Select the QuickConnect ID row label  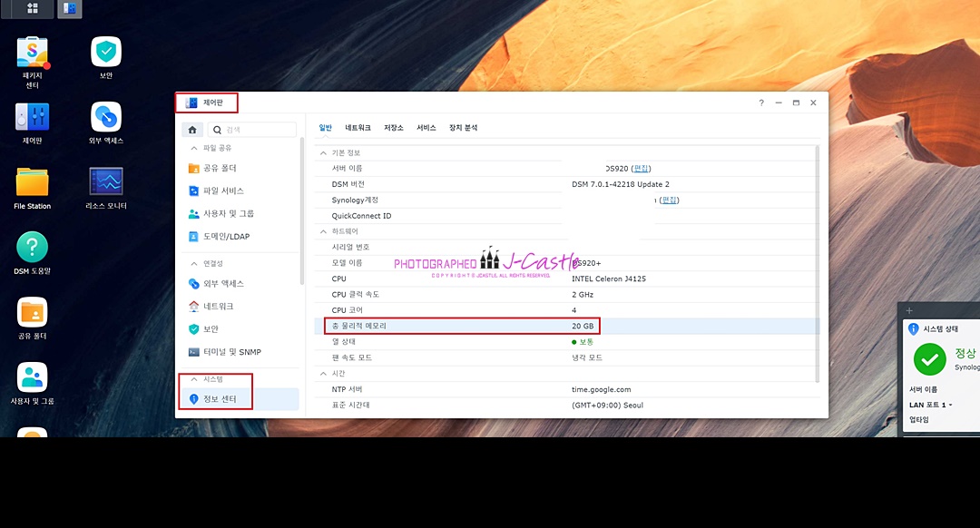pyautogui.click(x=361, y=216)
